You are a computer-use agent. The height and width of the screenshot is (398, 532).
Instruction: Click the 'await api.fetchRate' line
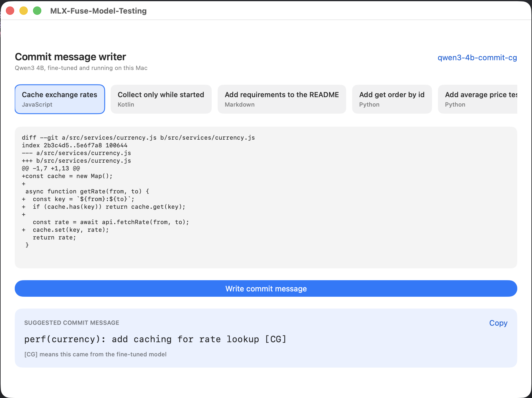111,222
